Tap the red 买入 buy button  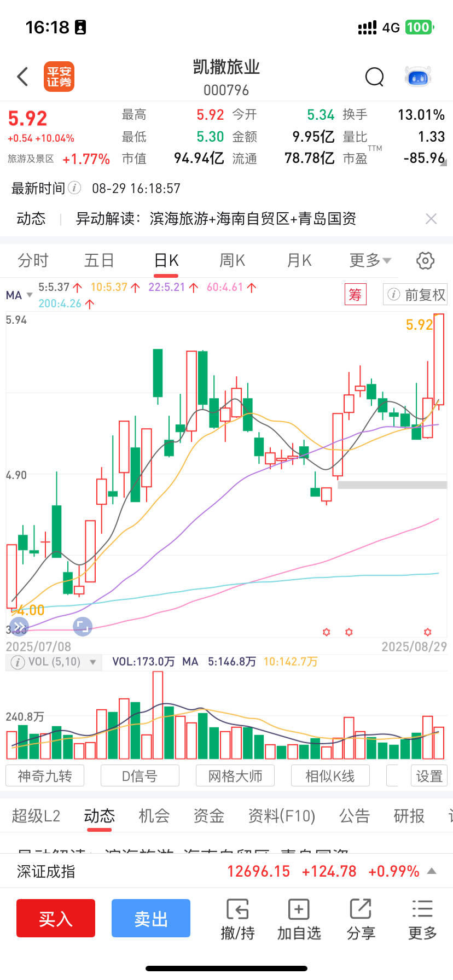pyautogui.click(x=56, y=918)
